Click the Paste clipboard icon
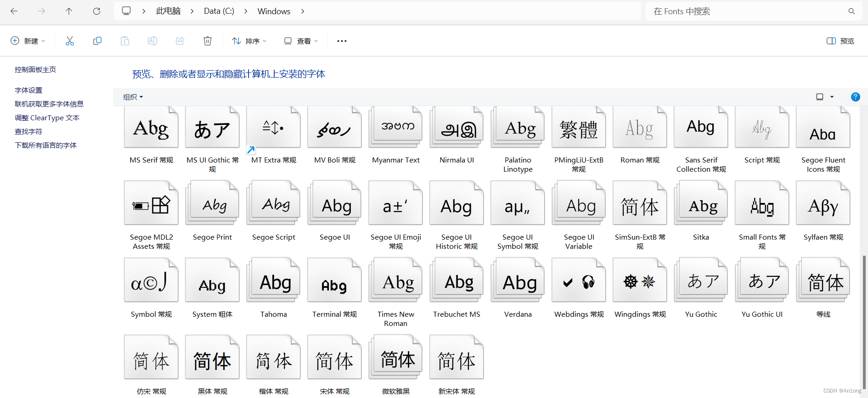Screen dimensions: 868x398 [125, 41]
